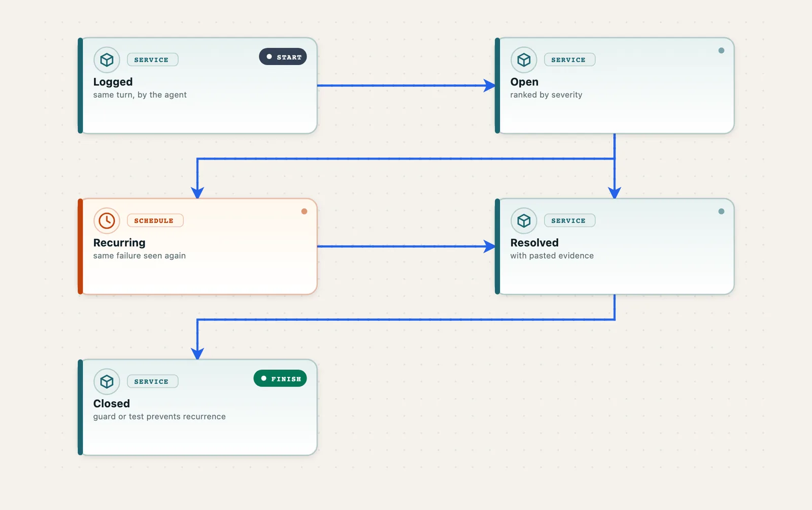The image size is (812, 510).
Task: Click the SERVICE tag on the Open node
Action: tap(569, 60)
